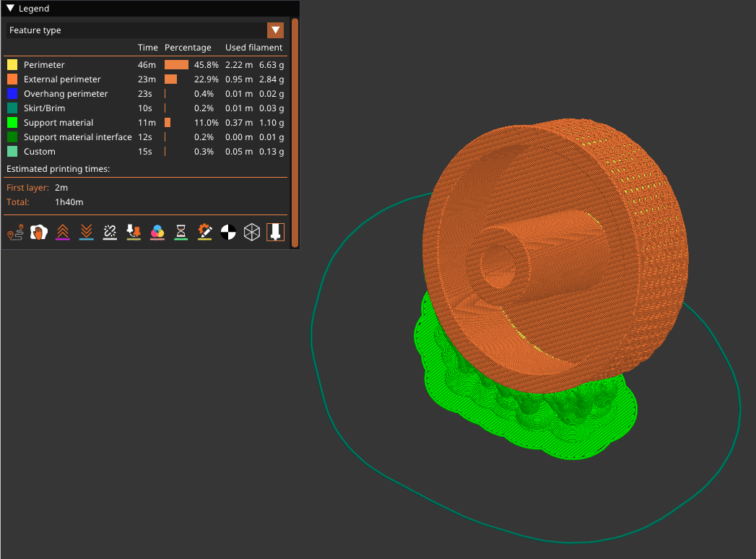This screenshot has height=559, width=756.
Task: Toggle seams broken-link icon
Action: coord(110,233)
